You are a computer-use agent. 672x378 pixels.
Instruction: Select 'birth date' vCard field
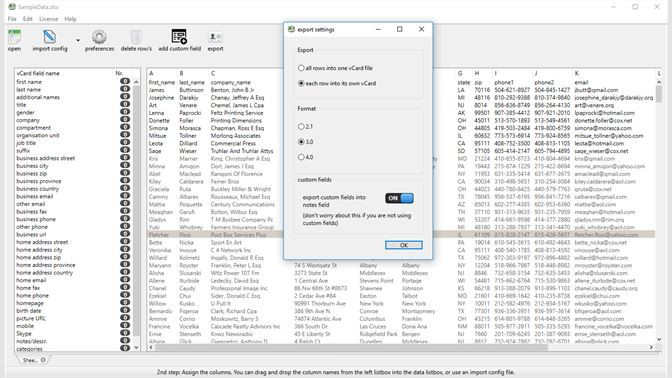coord(29,311)
